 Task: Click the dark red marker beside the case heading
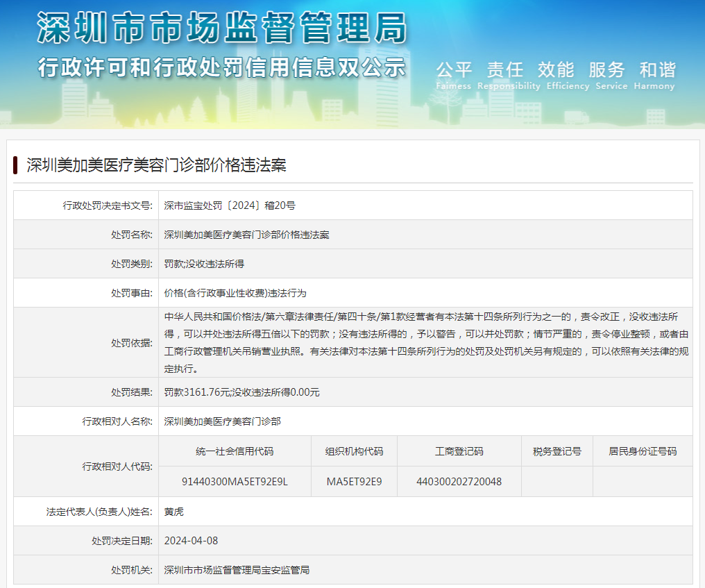(x=15, y=165)
